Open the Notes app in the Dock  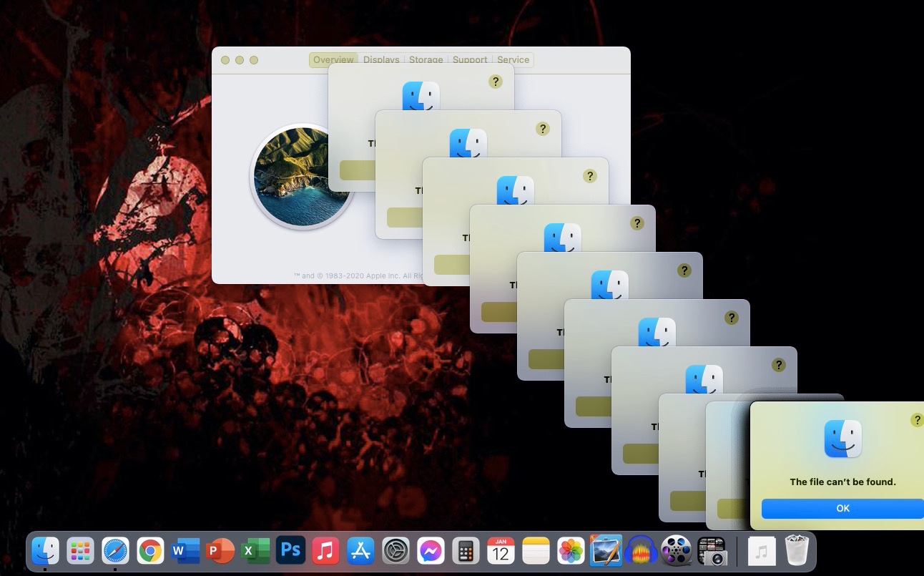[536, 551]
